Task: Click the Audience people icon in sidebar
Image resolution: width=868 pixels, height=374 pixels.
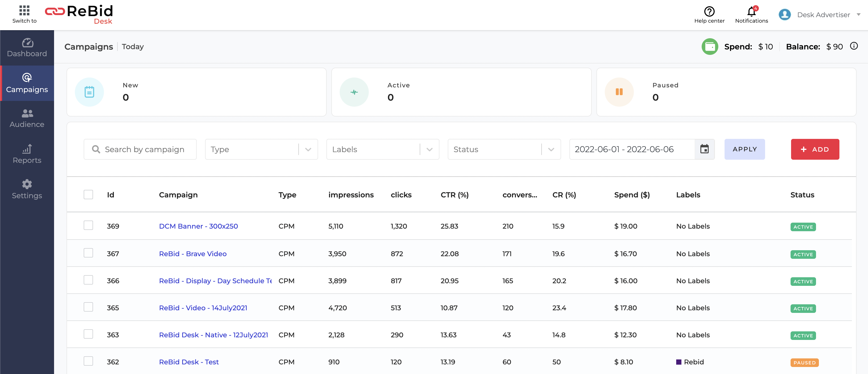Action: coord(27,113)
